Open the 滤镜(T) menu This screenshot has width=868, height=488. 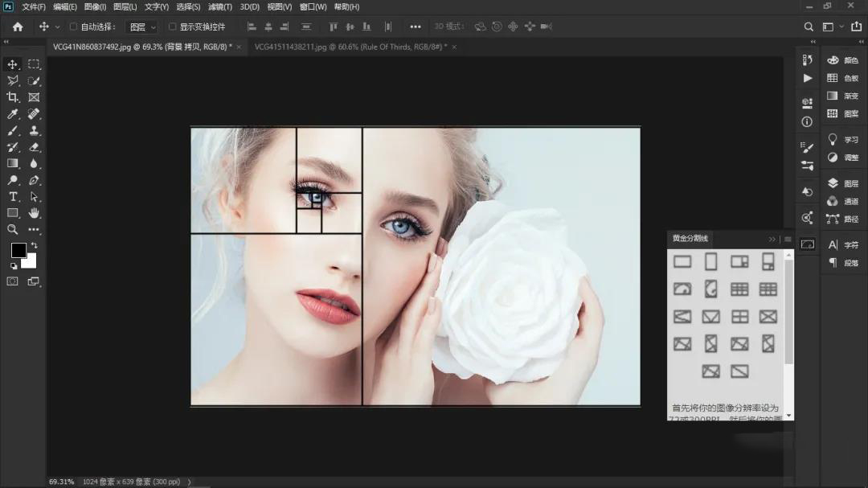tap(220, 6)
